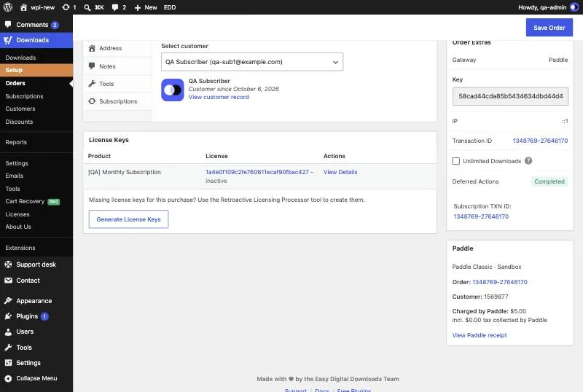Screen dimensions: 583x392
Task: Open the order Tools tab
Action: 117,84
